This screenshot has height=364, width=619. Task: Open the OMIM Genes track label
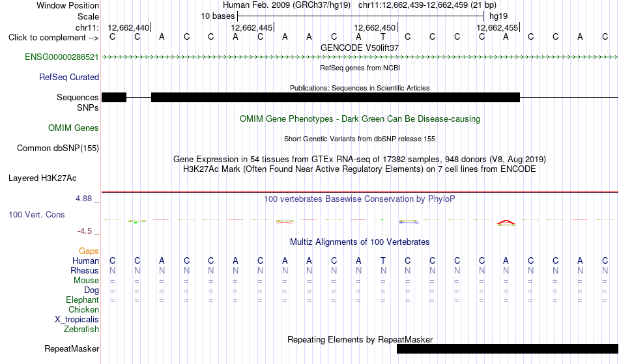74,128
